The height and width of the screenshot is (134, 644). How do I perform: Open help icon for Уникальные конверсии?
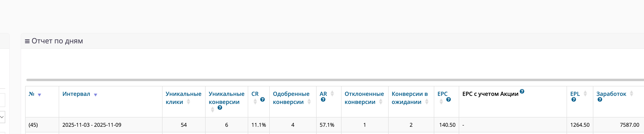tap(220, 108)
